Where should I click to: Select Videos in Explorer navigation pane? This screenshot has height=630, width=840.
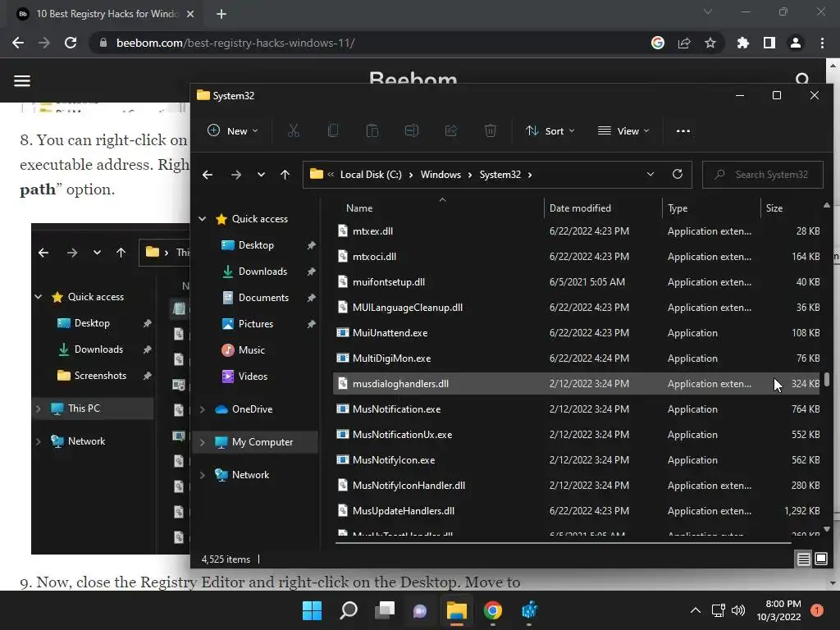[x=244, y=377]
